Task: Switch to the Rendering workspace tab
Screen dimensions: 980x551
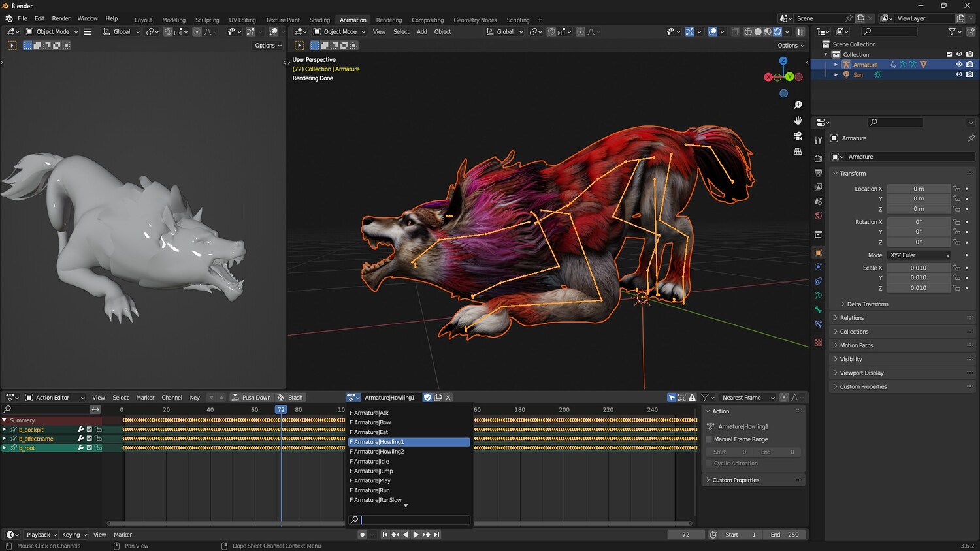Action: [x=389, y=20]
